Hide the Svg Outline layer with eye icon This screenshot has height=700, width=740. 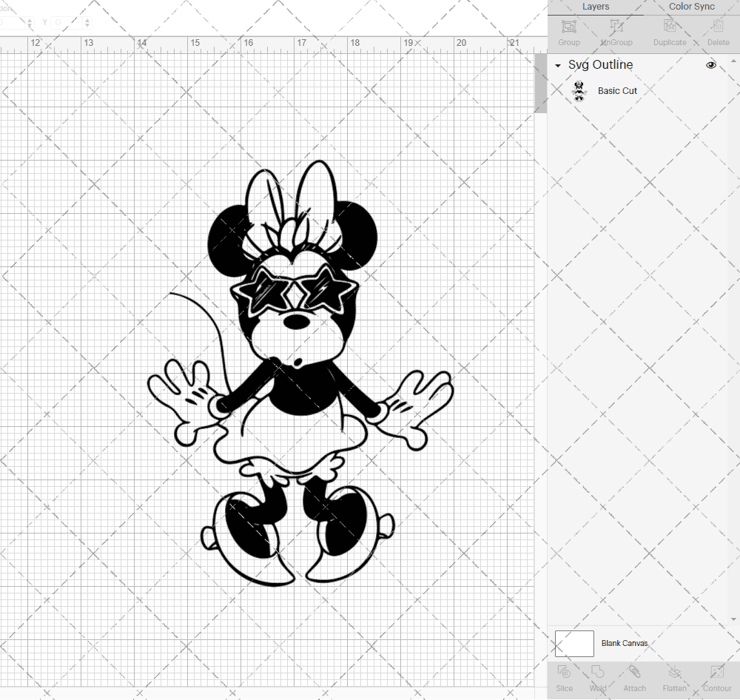pos(710,65)
